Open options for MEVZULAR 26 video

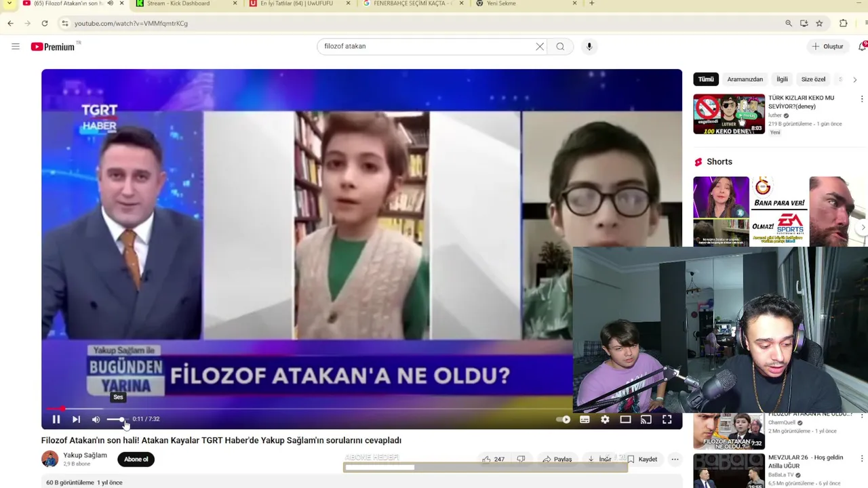(862, 459)
